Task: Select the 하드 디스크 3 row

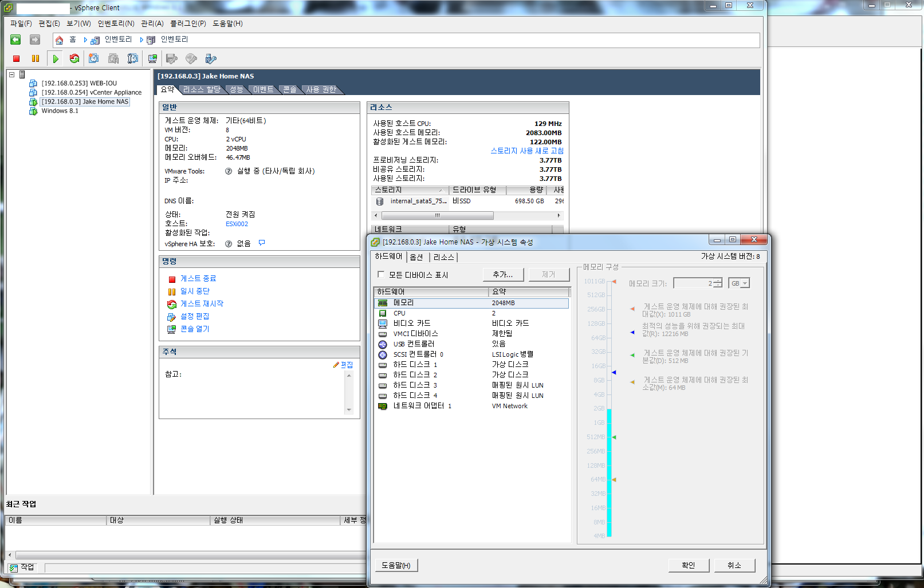Action: tap(471, 385)
